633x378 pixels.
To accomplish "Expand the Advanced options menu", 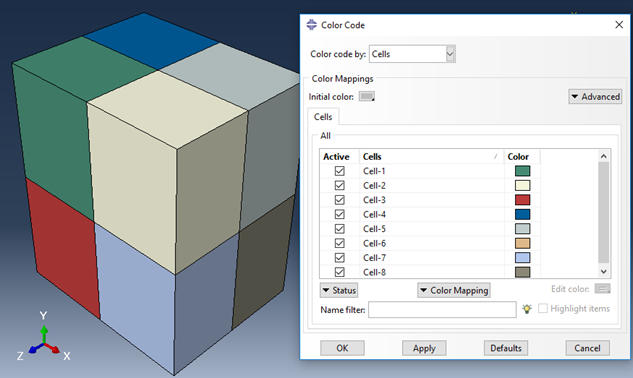I will click(595, 97).
